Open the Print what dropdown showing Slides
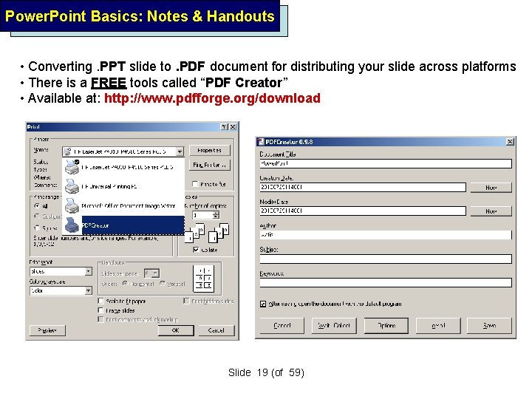532x399 pixels. (x=89, y=271)
